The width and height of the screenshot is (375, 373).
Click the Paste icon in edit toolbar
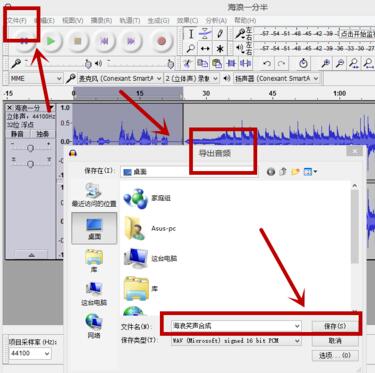217,63
